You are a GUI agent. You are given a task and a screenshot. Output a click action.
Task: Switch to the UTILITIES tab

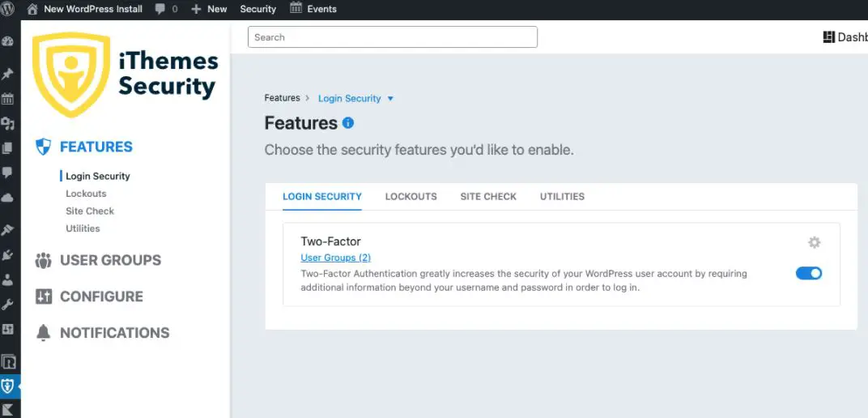pos(563,197)
